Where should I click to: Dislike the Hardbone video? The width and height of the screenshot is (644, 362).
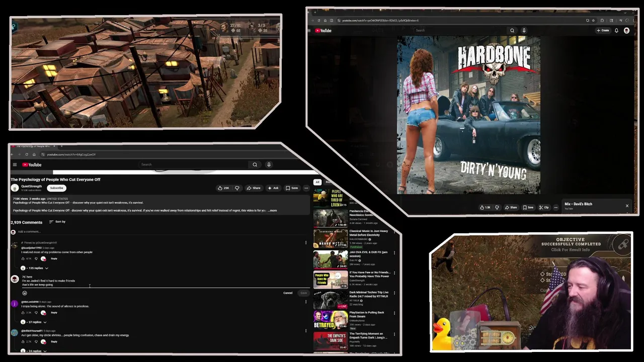tap(497, 207)
